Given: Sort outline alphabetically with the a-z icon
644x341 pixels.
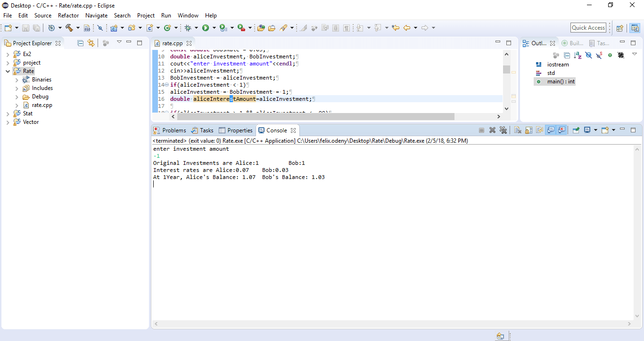Looking at the screenshot, I should (578, 55).
